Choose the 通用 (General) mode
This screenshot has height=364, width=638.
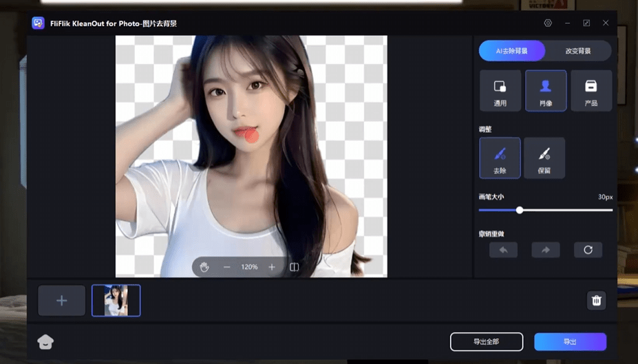coord(500,91)
